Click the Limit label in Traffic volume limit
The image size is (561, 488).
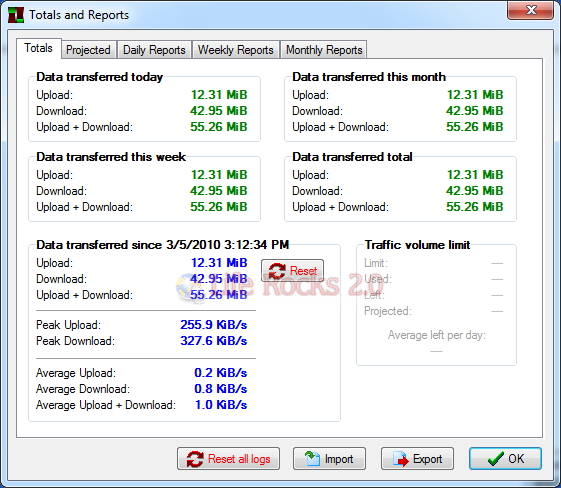coord(376,263)
